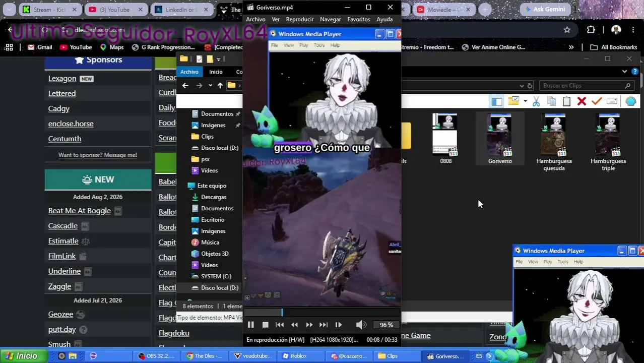644x363 pixels.
Task: Go up one folder in Explorer
Action: point(220,86)
